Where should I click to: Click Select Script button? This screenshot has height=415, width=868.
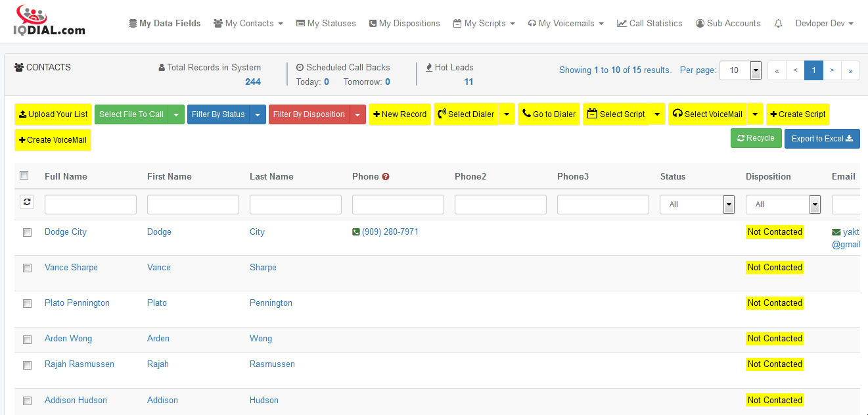pos(616,114)
